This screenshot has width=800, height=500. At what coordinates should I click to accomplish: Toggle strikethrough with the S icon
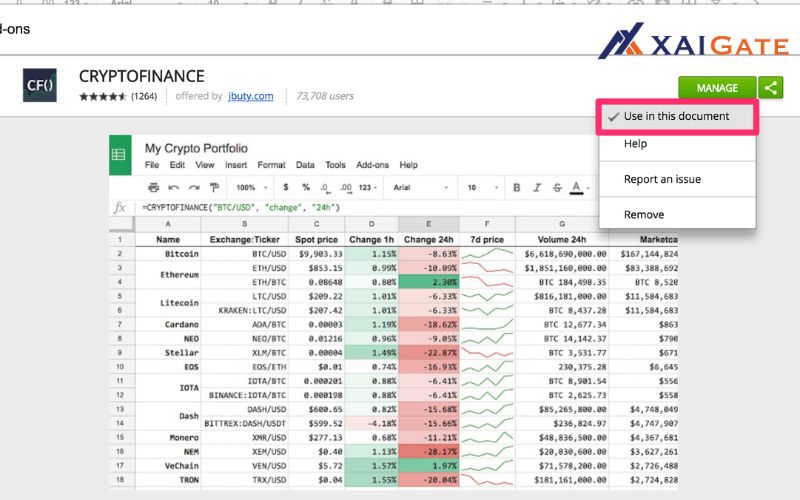coord(557,188)
